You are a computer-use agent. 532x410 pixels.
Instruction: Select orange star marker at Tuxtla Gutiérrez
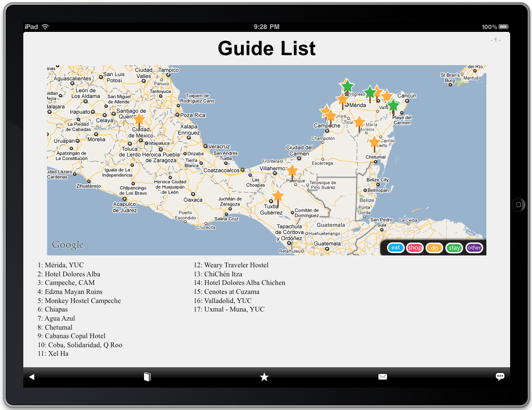(278, 197)
